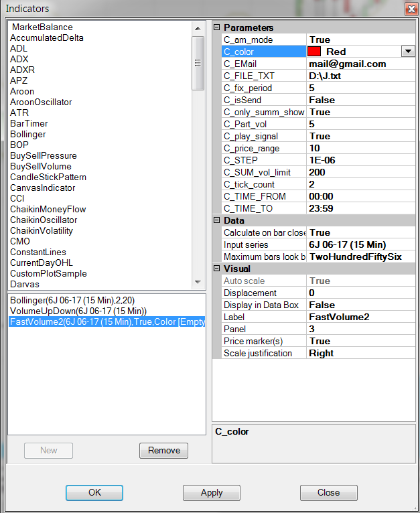The width and height of the screenshot is (420, 513).
Task: Click Displacement value 0
Action: click(361, 293)
